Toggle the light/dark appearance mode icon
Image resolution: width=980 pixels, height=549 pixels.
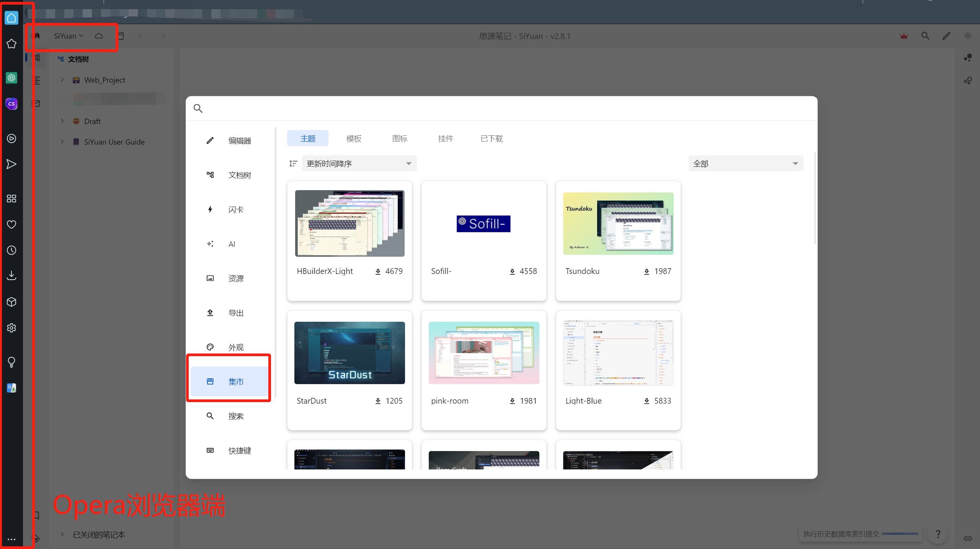968,36
